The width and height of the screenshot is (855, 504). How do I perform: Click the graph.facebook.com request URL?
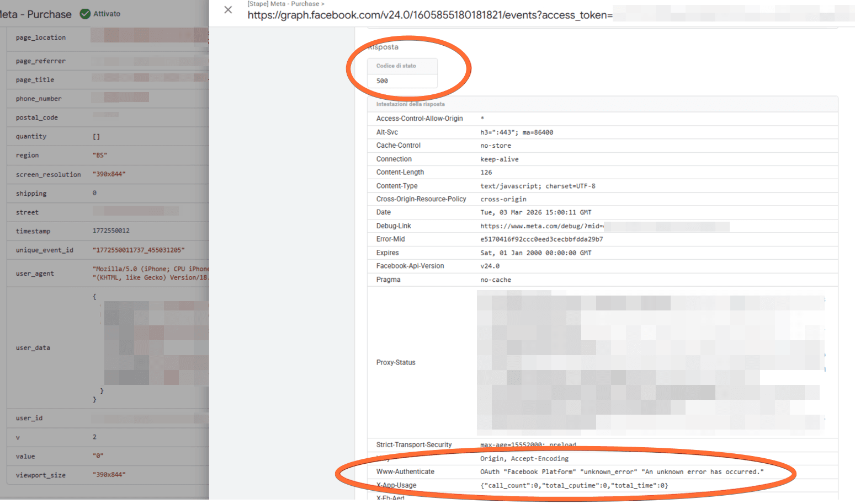(x=429, y=15)
